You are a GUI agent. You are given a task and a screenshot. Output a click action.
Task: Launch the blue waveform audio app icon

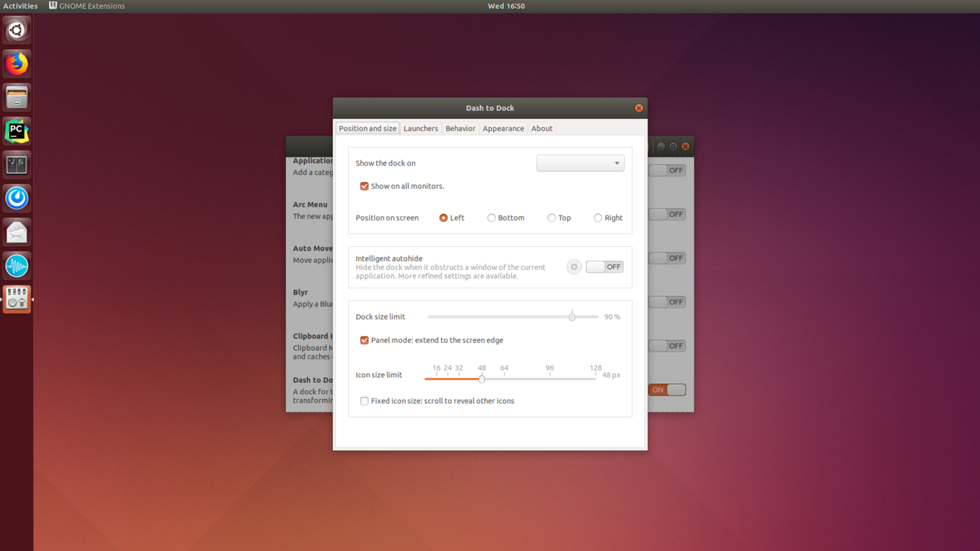tap(17, 266)
